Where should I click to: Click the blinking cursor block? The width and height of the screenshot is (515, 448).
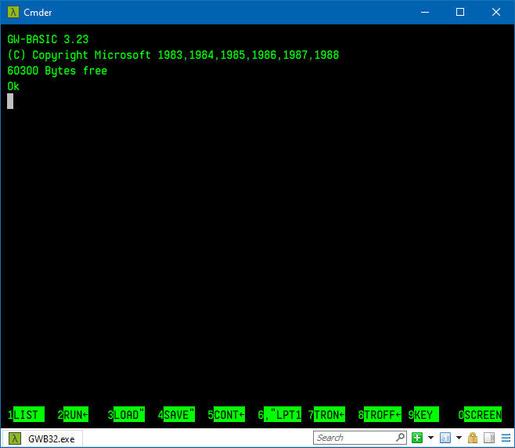pos(10,101)
